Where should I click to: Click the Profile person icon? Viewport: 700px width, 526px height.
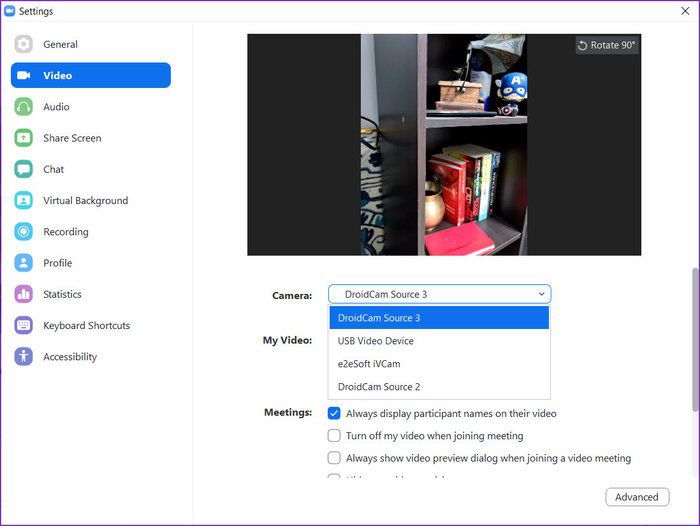click(x=23, y=263)
